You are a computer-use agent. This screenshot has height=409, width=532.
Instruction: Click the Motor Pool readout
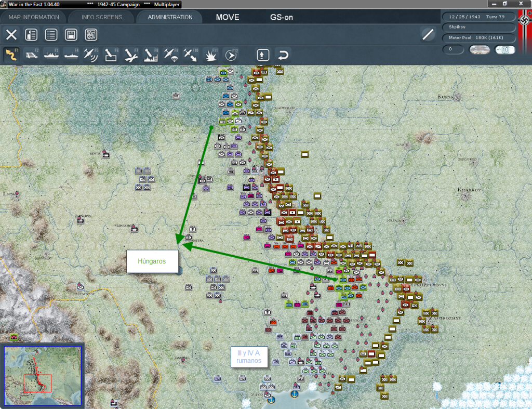[478, 37]
